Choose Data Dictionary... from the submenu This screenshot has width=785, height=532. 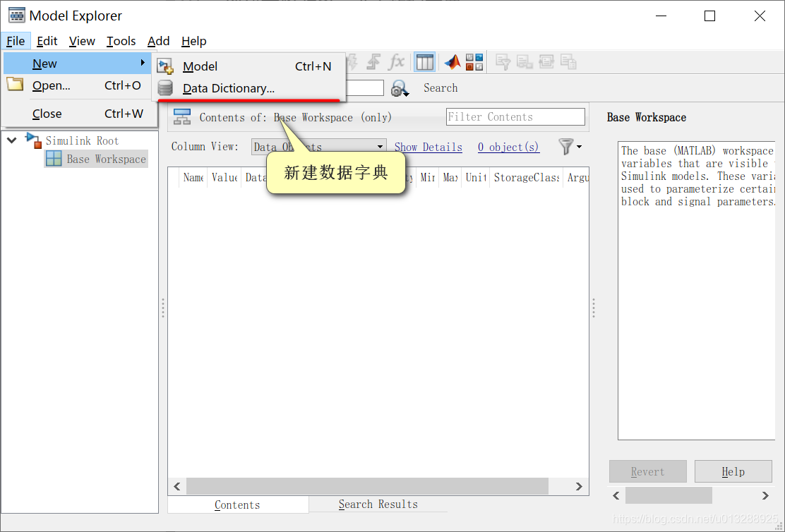click(228, 89)
